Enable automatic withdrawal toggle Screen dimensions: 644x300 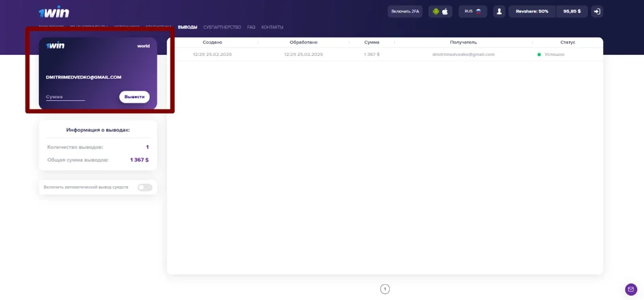(145, 187)
